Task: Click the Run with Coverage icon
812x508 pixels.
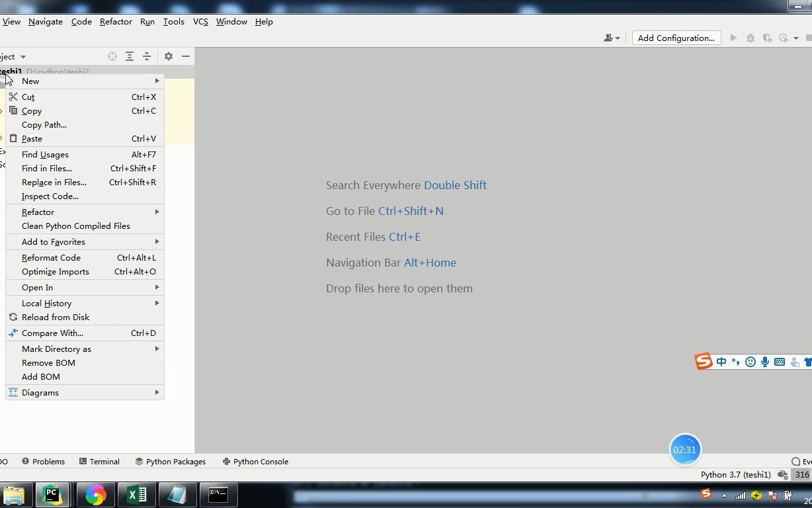Action: point(767,38)
